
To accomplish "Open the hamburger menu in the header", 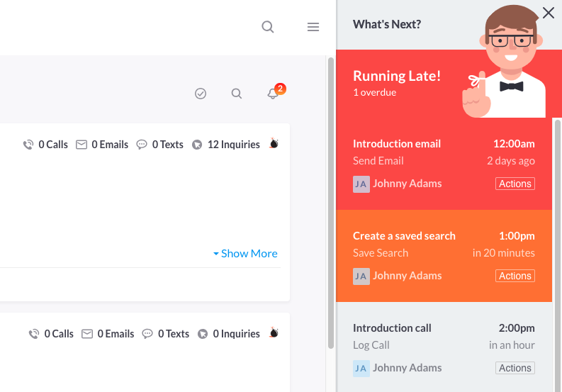I will click(313, 27).
